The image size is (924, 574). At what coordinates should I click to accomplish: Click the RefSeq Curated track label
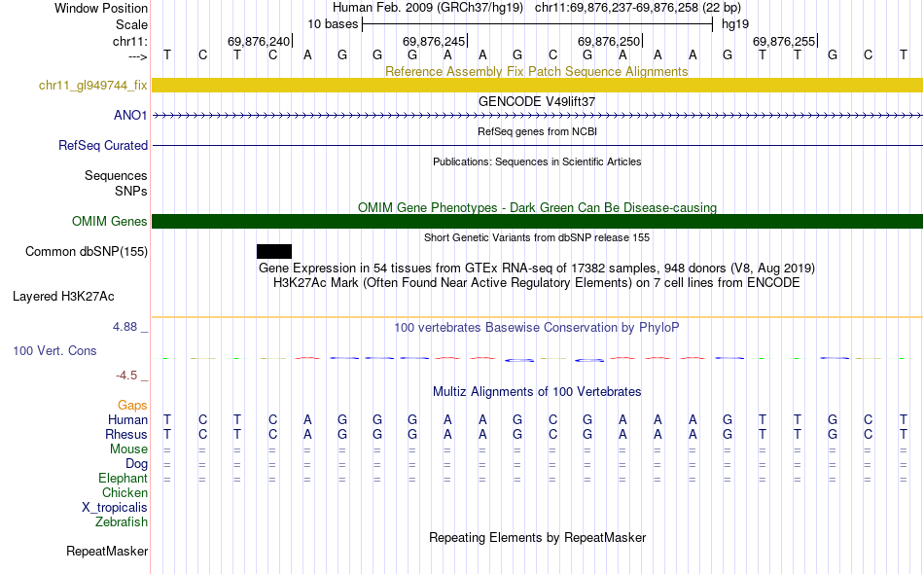pos(102,145)
